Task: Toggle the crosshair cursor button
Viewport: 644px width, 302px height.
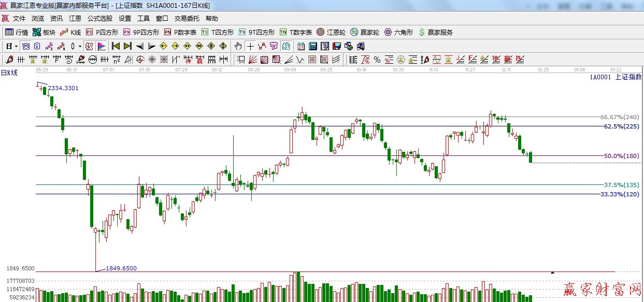Action: pos(250,46)
